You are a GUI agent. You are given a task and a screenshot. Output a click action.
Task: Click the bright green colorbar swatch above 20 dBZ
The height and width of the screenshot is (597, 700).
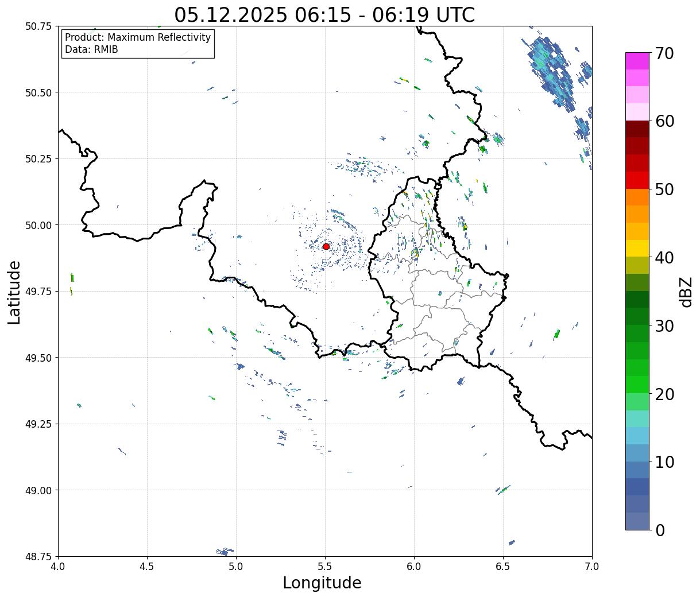click(637, 385)
